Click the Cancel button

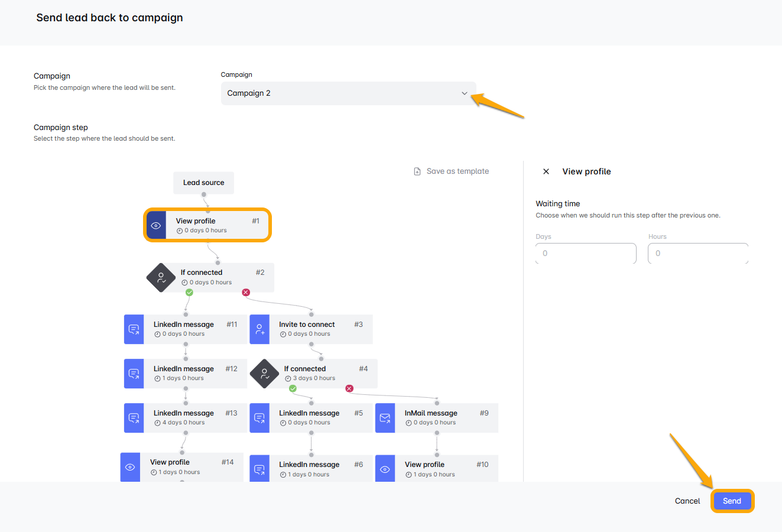(x=687, y=501)
